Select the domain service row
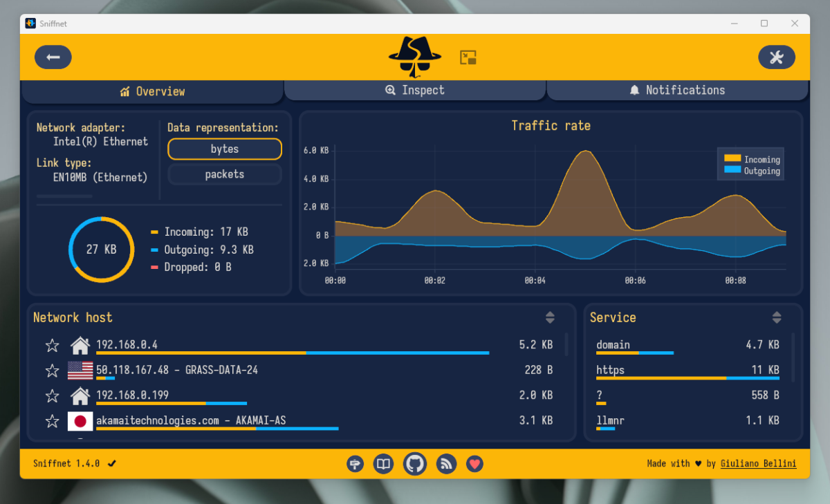Screen dimensions: 830x504 pos(688,345)
